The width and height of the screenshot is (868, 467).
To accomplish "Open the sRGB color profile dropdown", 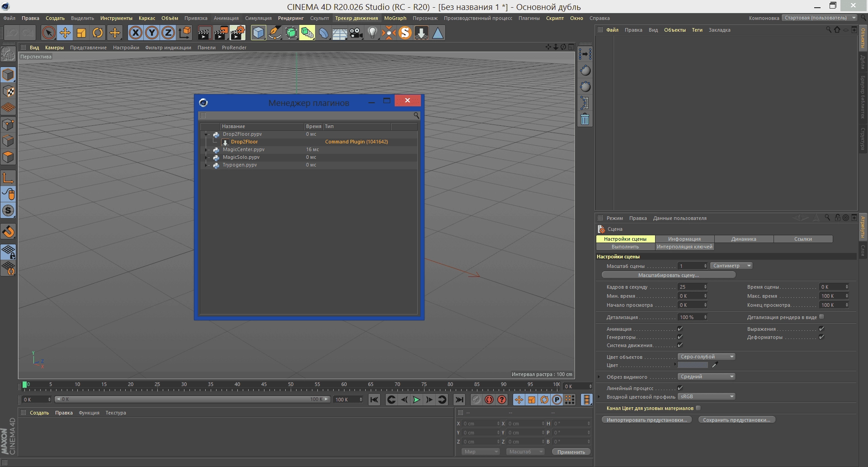I will 707,396.
